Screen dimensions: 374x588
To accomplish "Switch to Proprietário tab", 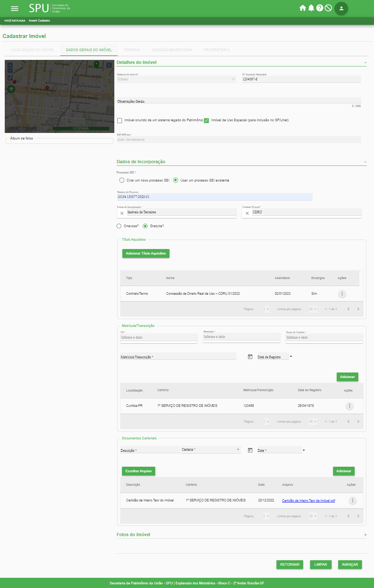I will [217, 50].
